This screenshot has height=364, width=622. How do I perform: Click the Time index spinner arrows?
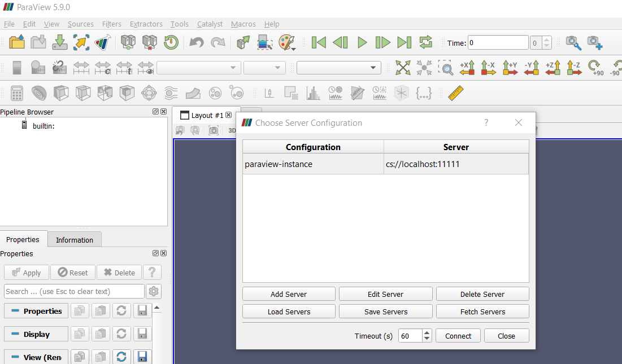(x=547, y=42)
